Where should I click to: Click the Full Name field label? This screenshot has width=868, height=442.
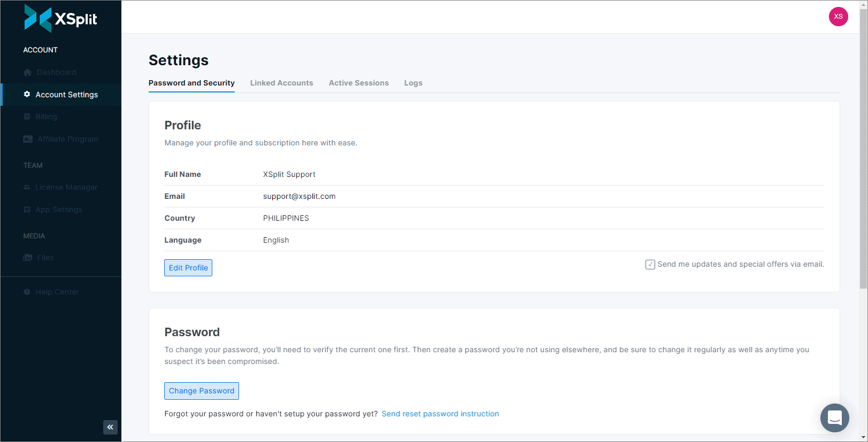tap(182, 174)
